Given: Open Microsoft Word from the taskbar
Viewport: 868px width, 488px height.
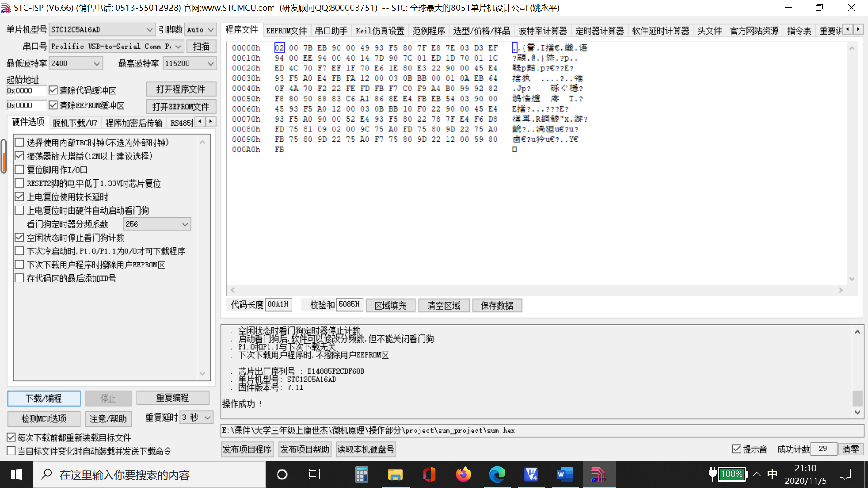Looking at the screenshot, I should point(565,474).
